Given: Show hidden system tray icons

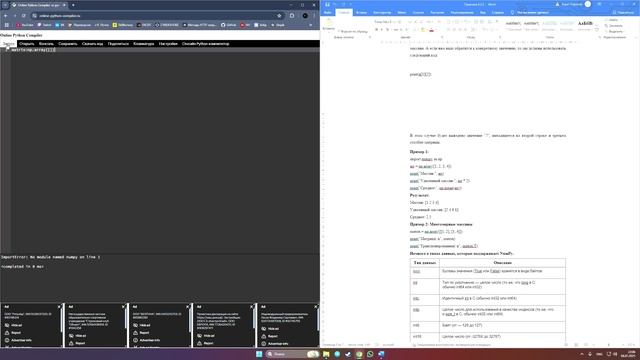Looking at the screenshot, I should pyautogui.click(x=582, y=354).
